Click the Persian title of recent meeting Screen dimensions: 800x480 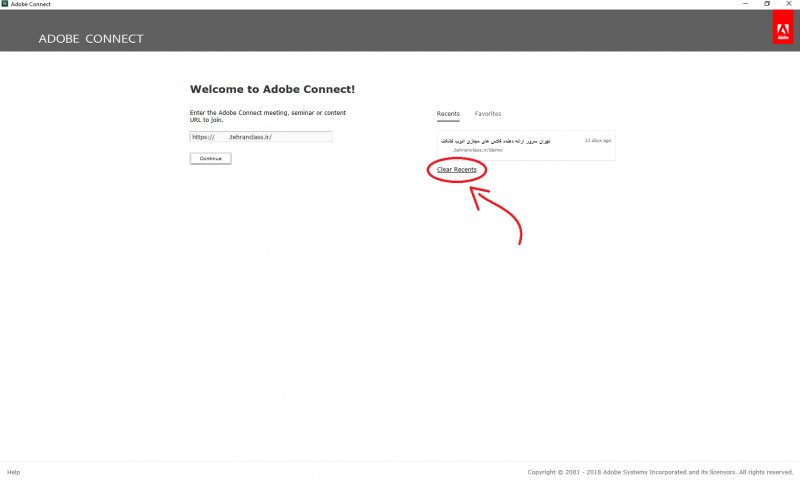click(495, 141)
